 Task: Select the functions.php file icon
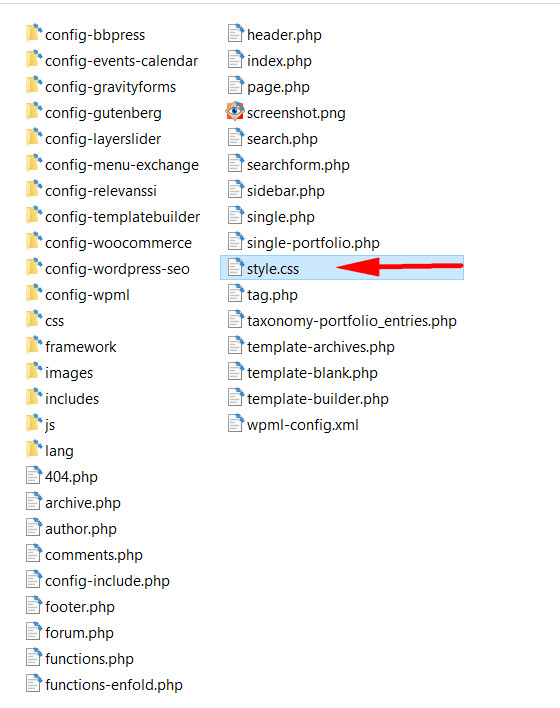click(34, 658)
